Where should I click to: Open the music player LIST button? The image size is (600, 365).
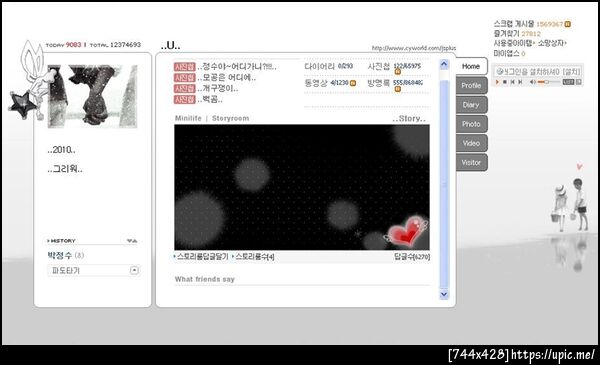568,82
